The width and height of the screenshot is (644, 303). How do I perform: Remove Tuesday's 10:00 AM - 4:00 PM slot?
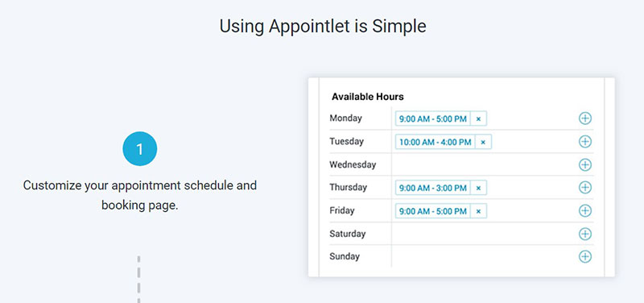click(x=483, y=143)
